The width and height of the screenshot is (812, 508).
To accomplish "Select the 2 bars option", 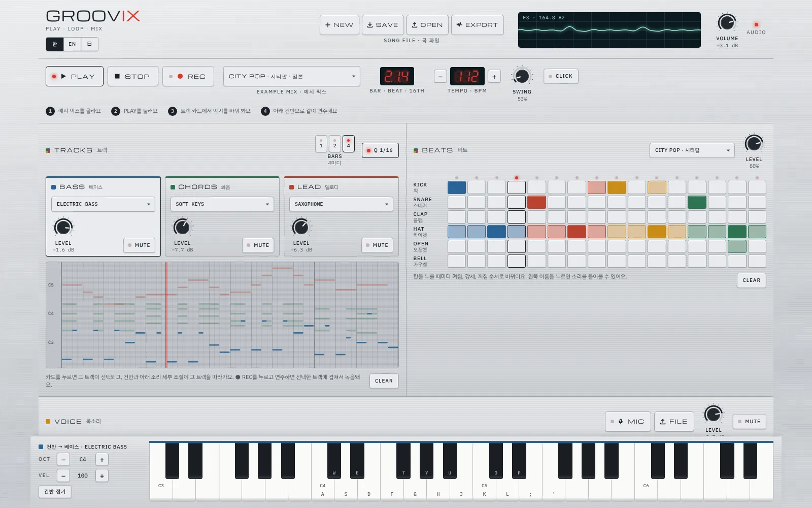I will [334, 143].
